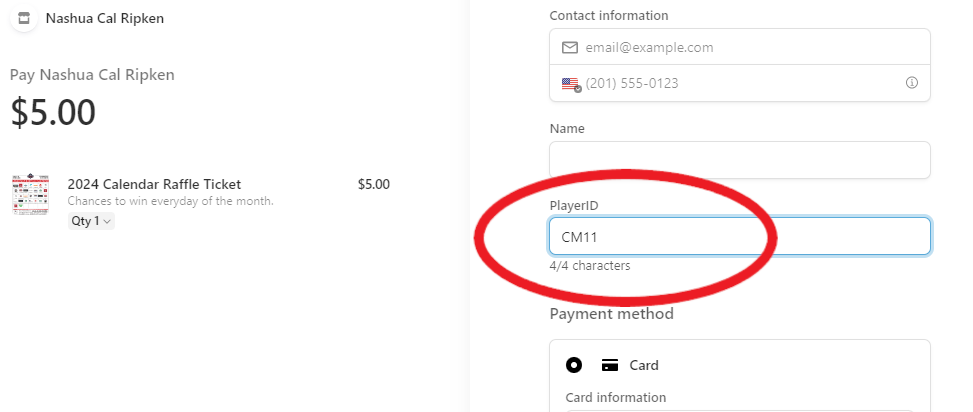The height and width of the screenshot is (412, 973).
Task: Focus the email@example.com input field
Action: (740, 47)
